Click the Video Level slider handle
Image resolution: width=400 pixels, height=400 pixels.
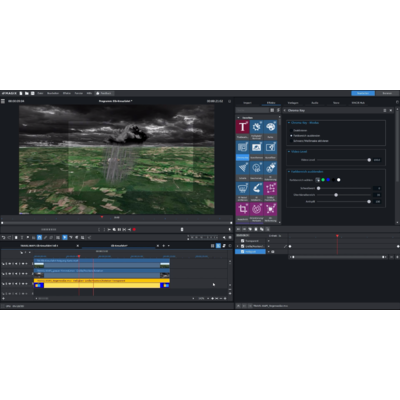click(x=369, y=160)
